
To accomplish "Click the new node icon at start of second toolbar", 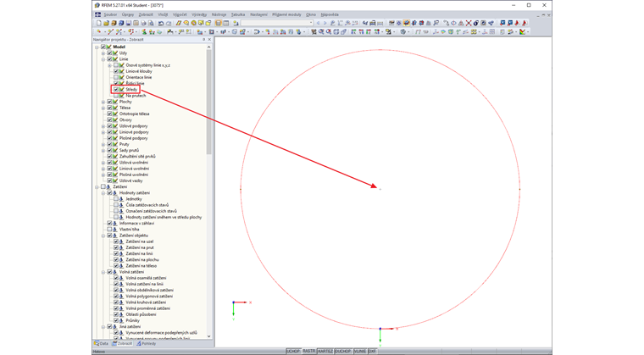I will 98,31.
